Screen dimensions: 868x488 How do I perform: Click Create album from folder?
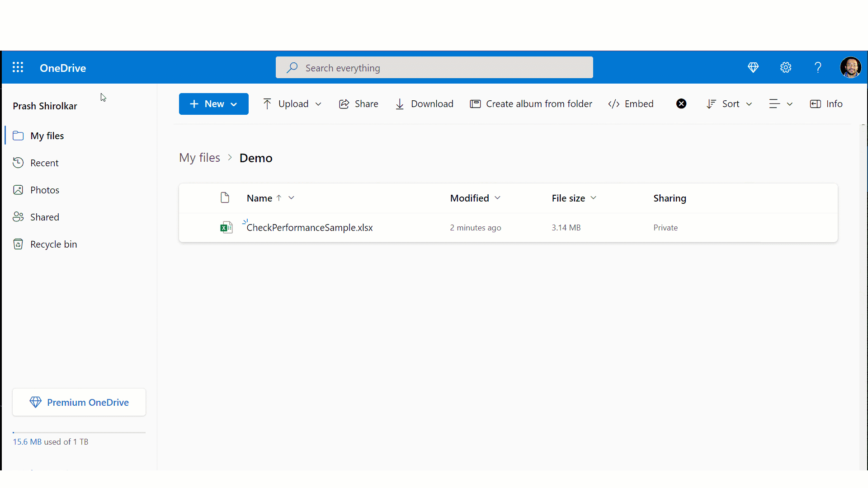(531, 104)
